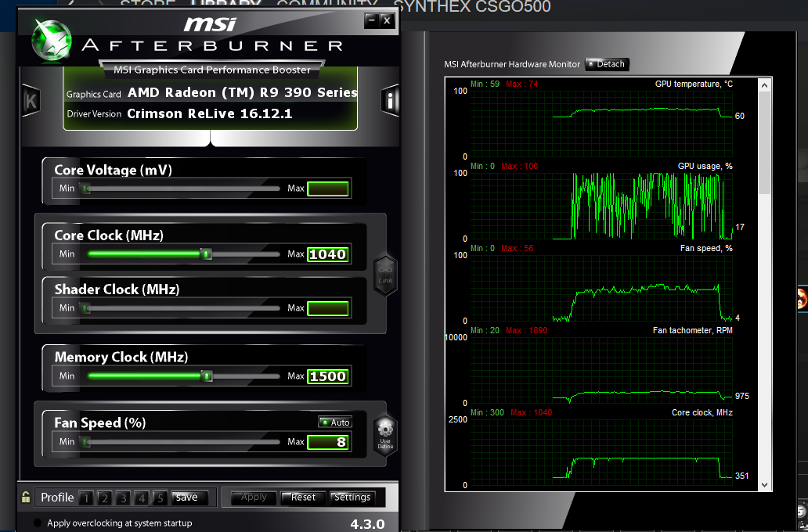Open Kombustor via the K side button
This screenshot has width=808, height=532.
pyautogui.click(x=31, y=100)
